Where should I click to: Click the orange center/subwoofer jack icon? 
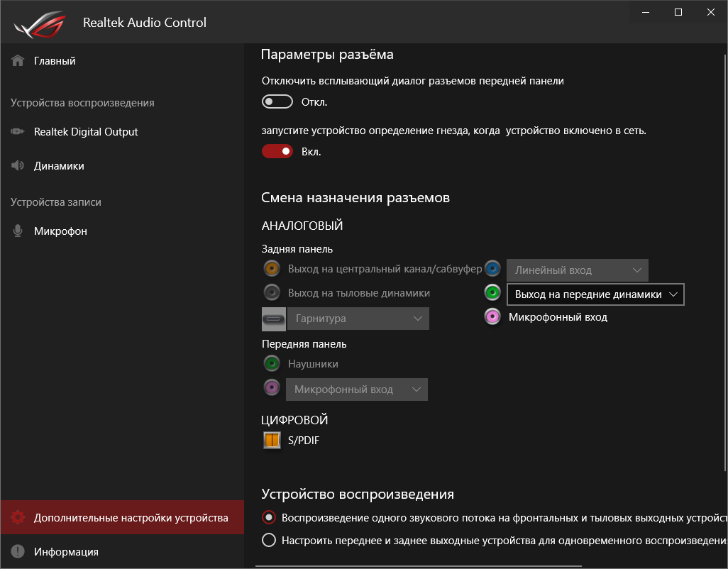pos(271,270)
